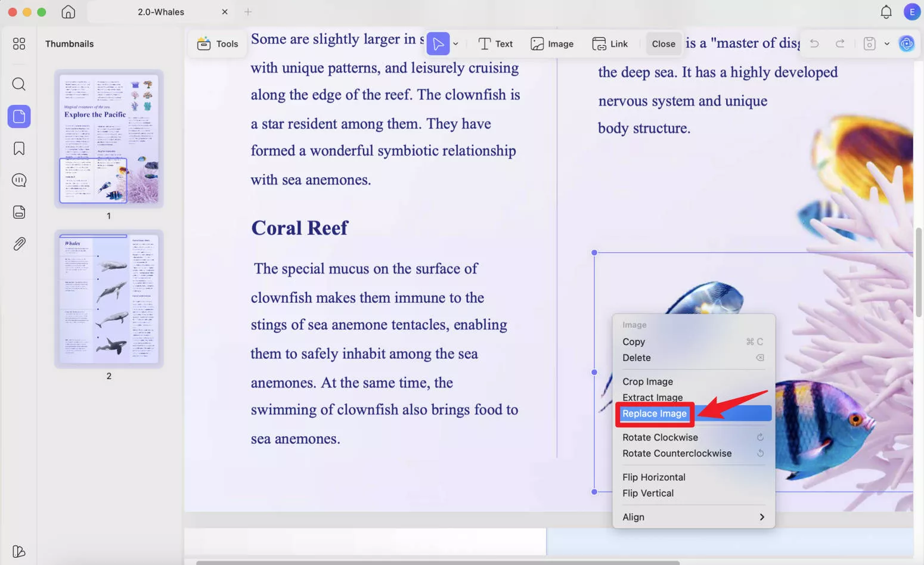Open the thumbnail grid view icon
924x565 pixels.
point(19,44)
